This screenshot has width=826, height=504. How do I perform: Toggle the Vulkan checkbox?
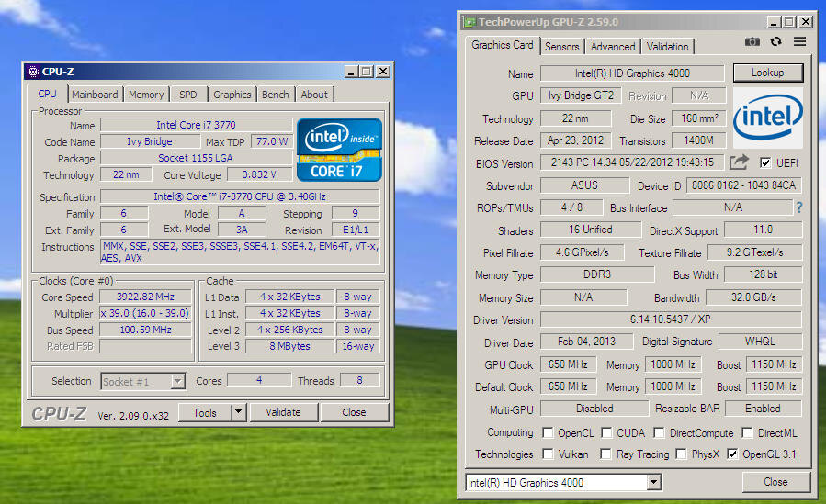pos(548,454)
